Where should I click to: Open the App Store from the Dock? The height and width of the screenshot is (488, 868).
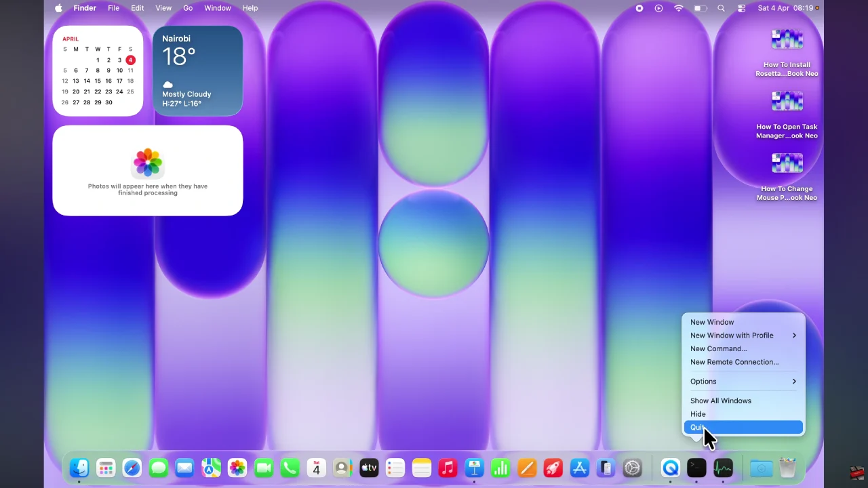coord(579,468)
